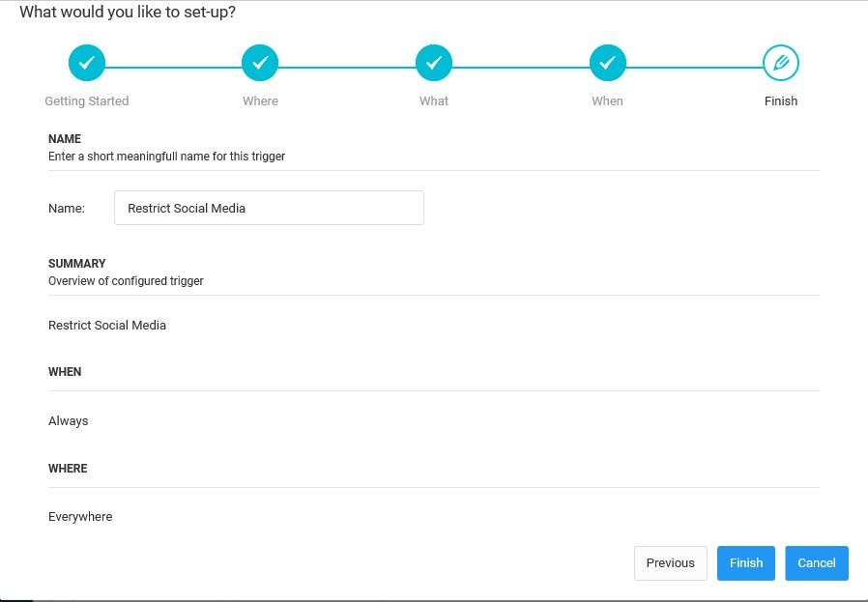
Task: Select the 'When' wizard step label
Action: 607,100
